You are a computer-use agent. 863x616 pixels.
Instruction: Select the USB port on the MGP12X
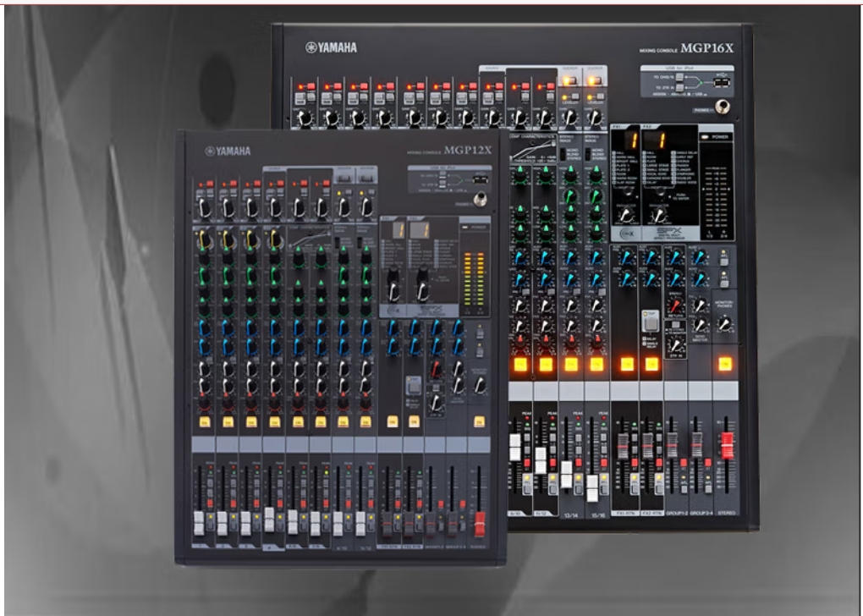tap(480, 179)
